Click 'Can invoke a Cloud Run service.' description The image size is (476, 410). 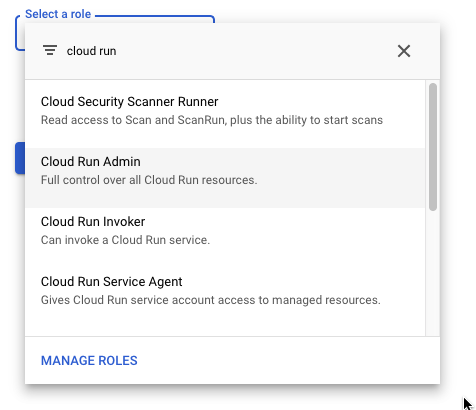pos(125,240)
